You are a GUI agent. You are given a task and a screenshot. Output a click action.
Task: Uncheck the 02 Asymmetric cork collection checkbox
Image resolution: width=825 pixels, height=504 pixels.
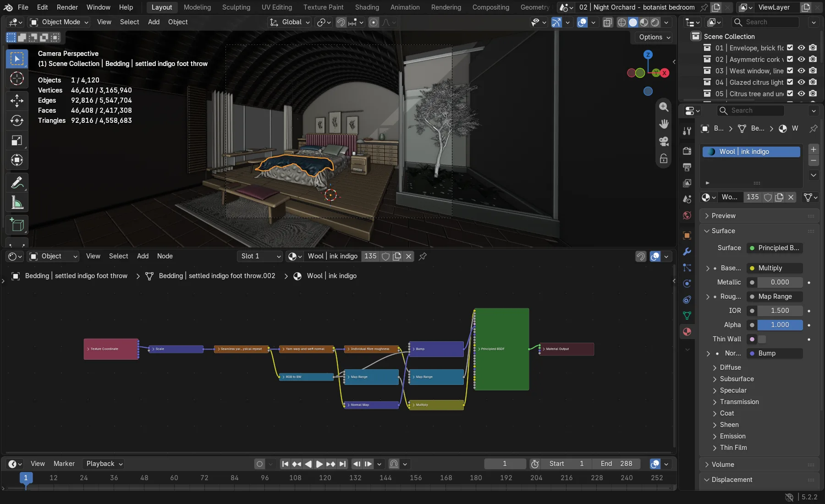tap(790, 59)
